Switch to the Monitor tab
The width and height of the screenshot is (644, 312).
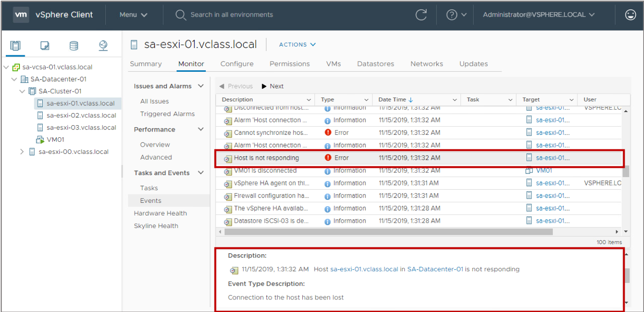click(x=191, y=64)
